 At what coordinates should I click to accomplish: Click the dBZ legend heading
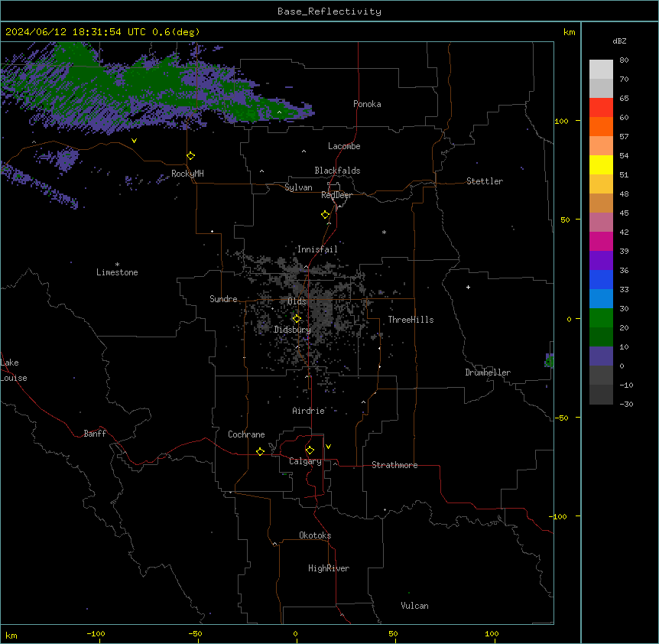click(619, 41)
